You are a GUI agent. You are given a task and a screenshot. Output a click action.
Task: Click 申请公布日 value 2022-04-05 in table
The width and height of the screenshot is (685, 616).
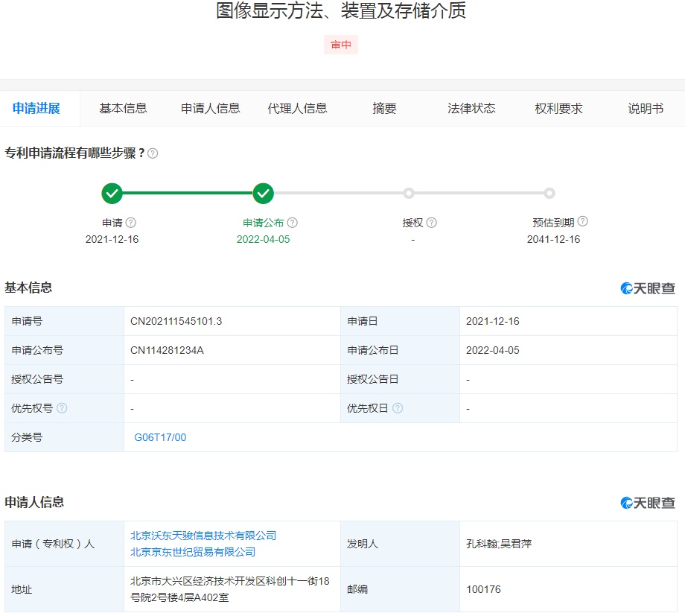[x=493, y=350]
